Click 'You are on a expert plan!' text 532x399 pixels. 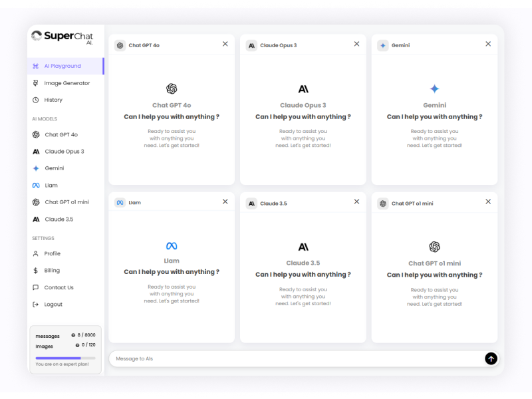(x=62, y=364)
